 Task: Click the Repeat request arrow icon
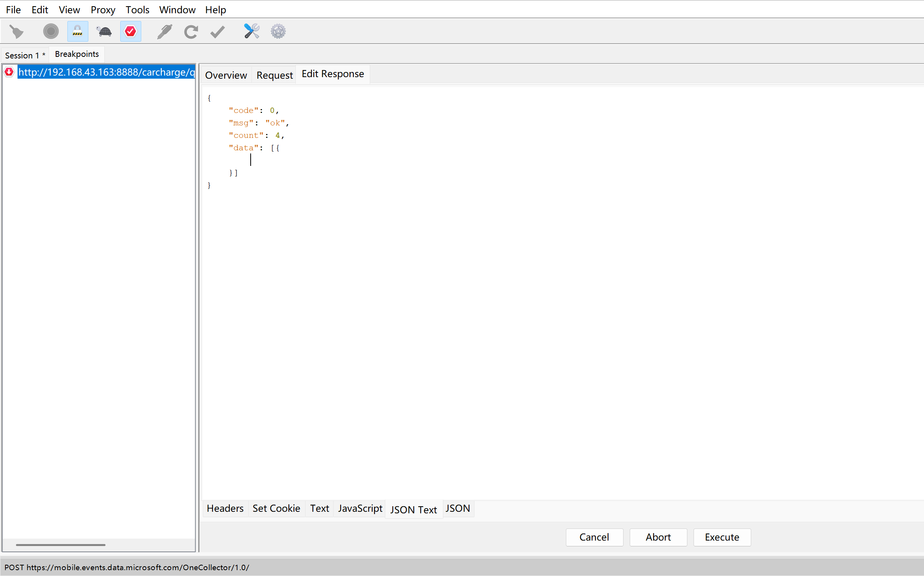coord(191,32)
